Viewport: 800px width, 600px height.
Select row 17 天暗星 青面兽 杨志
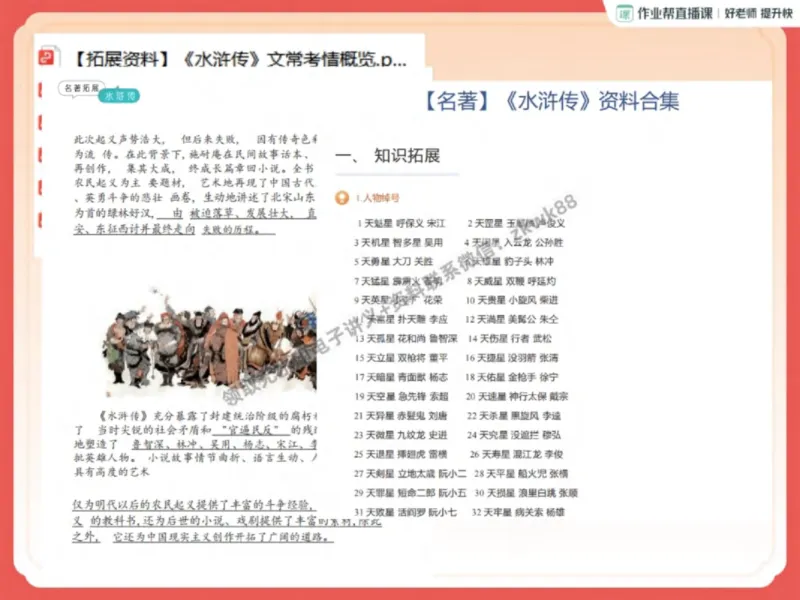[401, 378]
